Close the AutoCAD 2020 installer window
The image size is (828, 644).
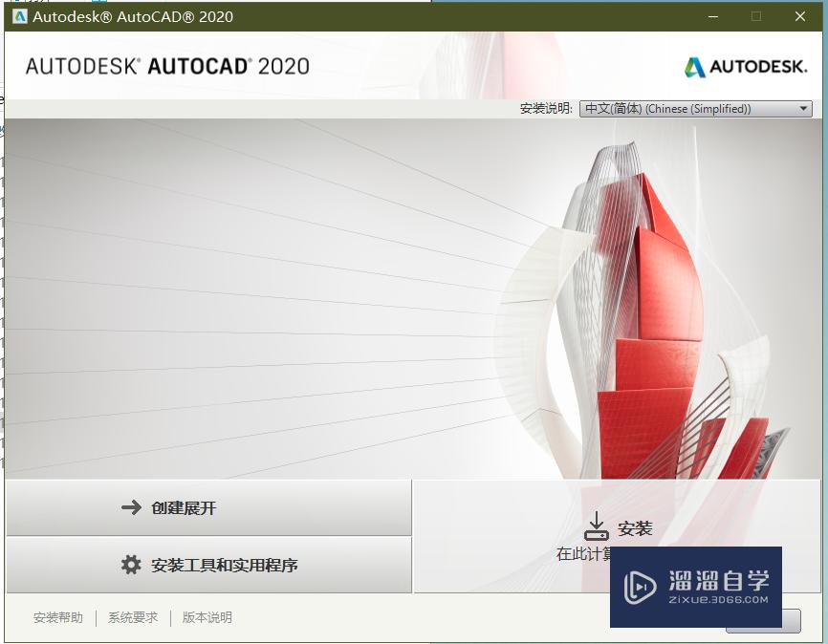tap(800, 16)
